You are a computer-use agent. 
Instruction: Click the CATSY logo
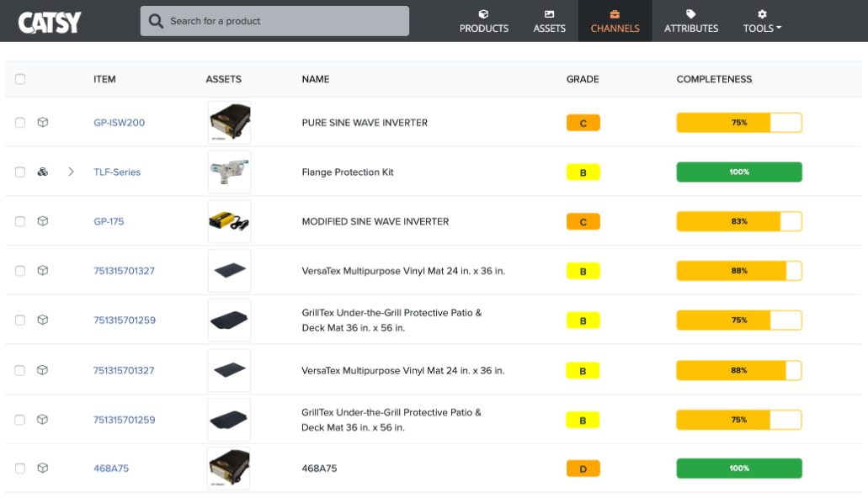(50, 22)
